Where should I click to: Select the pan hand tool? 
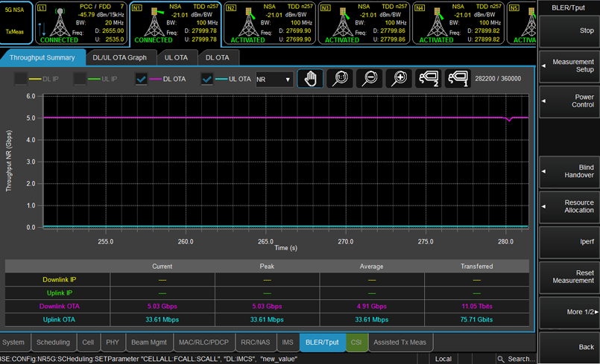(310, 79)
